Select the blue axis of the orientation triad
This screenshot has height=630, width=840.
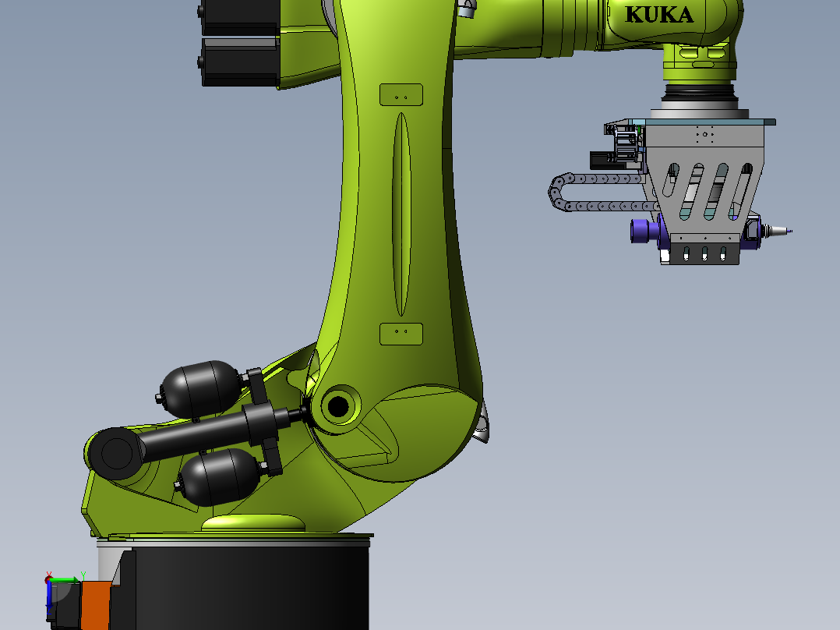(49, 596)
